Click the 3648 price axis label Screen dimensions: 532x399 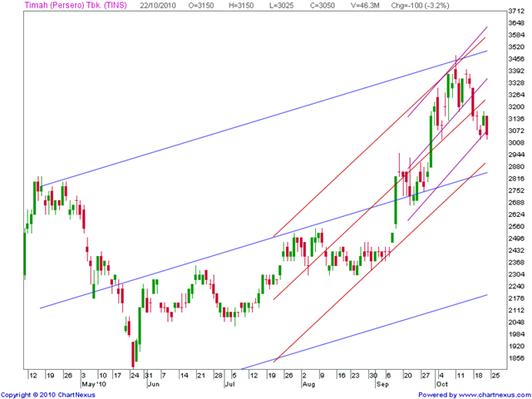point(516,23)
